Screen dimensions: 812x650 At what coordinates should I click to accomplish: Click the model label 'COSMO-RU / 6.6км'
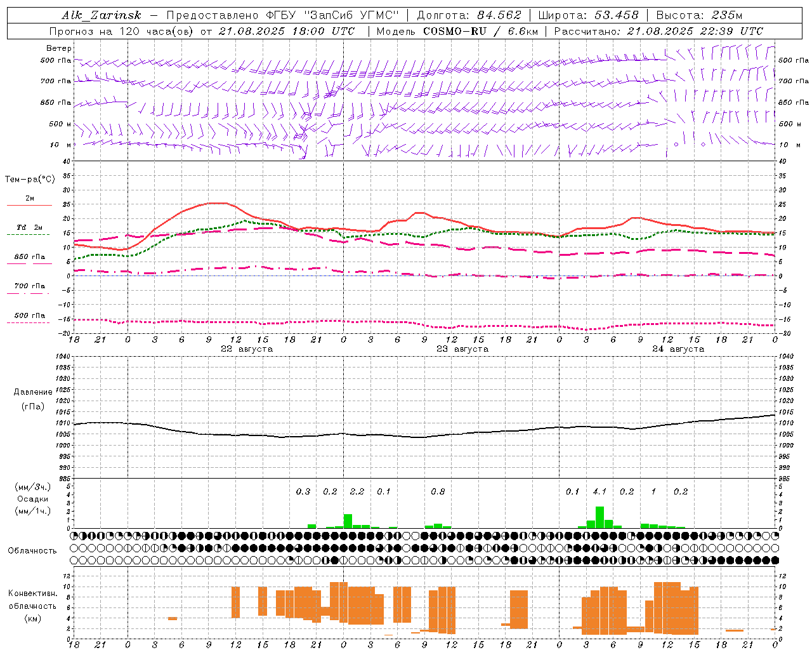pyautogui.click(x=480, y=31)
